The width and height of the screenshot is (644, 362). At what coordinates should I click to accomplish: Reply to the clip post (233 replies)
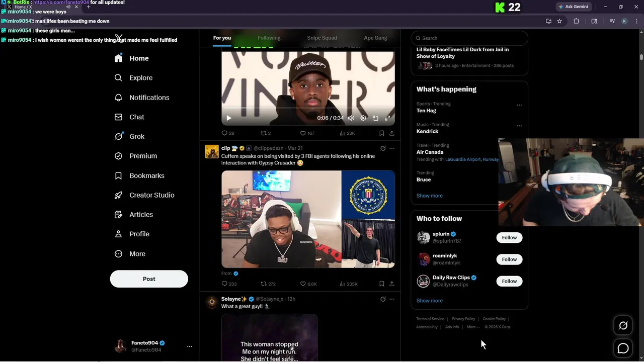click(x=229, y=284)
